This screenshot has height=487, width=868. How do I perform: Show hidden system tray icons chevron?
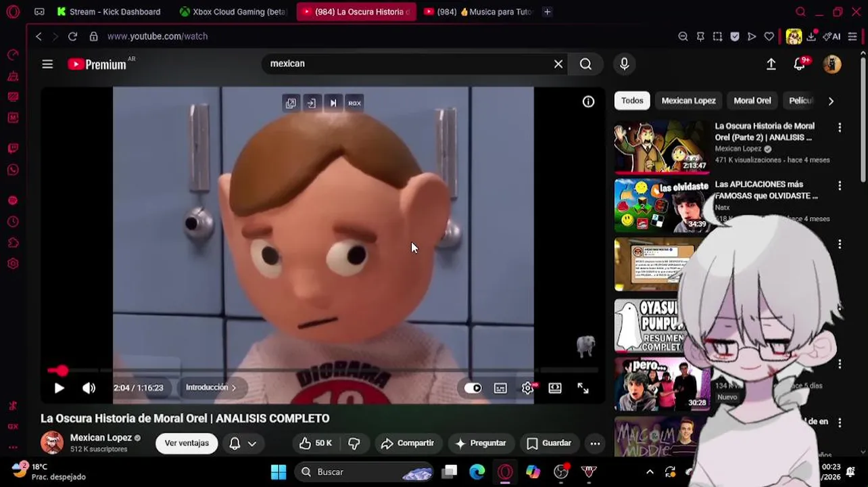650,471
